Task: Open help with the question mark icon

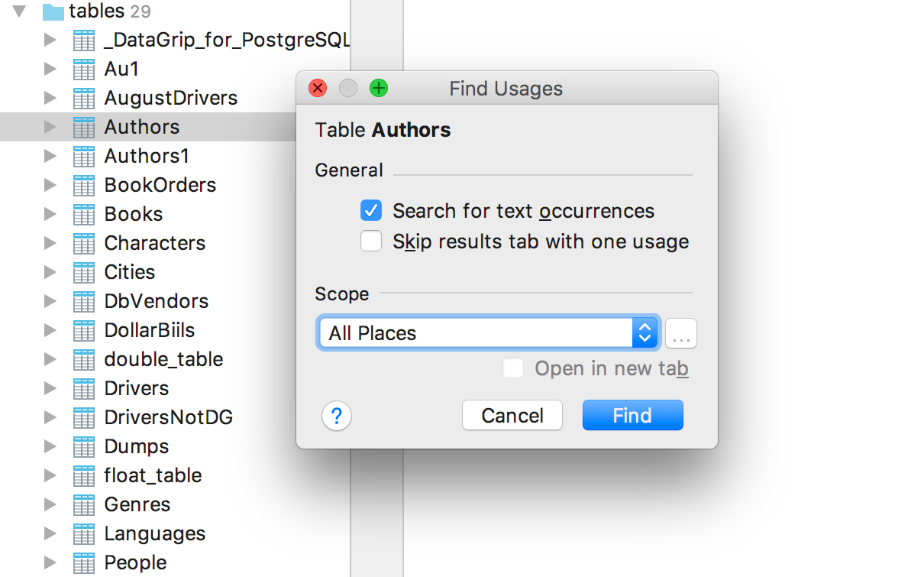Action: click(x=337, y=417)
